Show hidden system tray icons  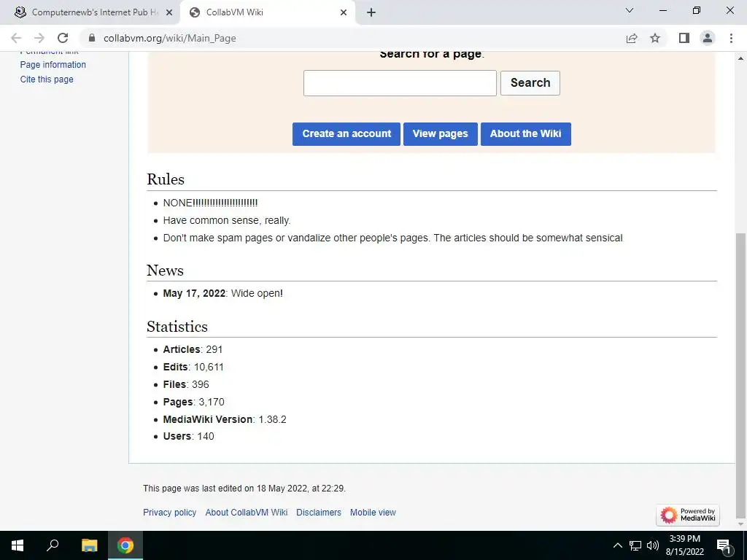pyautogui.click(x=617, y=545)
